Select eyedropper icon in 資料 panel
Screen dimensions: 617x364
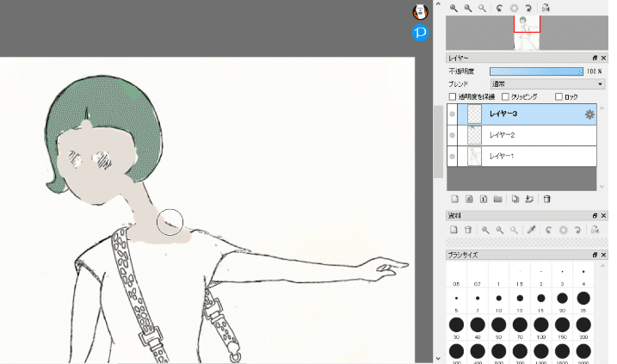point(531,230)
